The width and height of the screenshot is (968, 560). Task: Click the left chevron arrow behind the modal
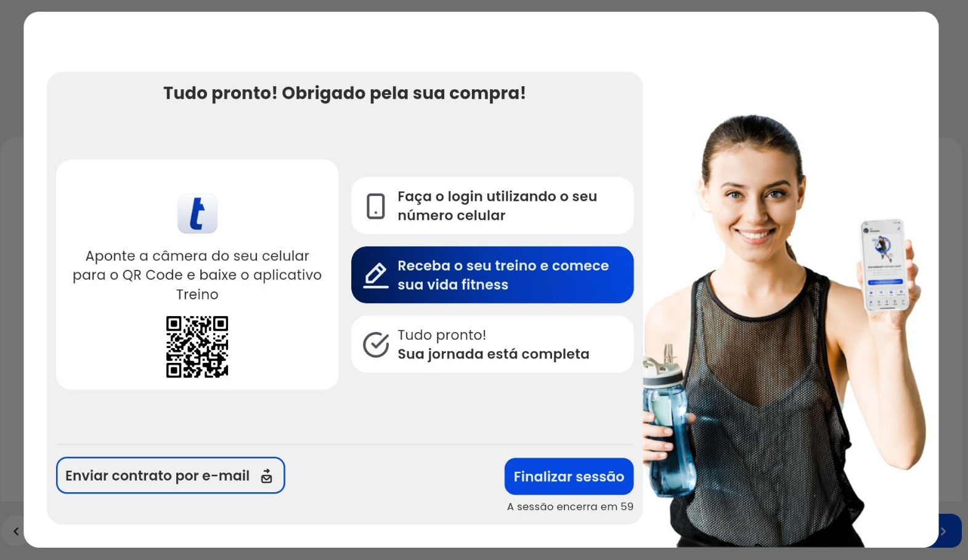coord(16,531)
